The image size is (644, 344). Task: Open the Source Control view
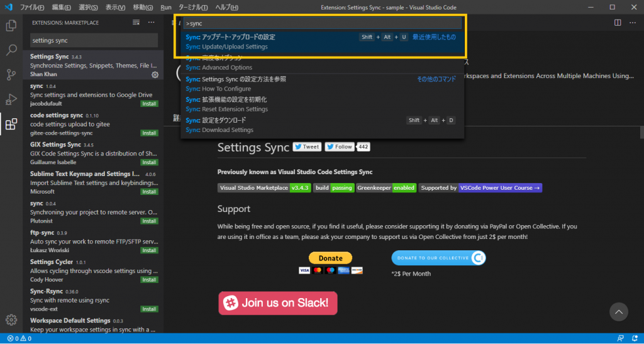(11, 75)
